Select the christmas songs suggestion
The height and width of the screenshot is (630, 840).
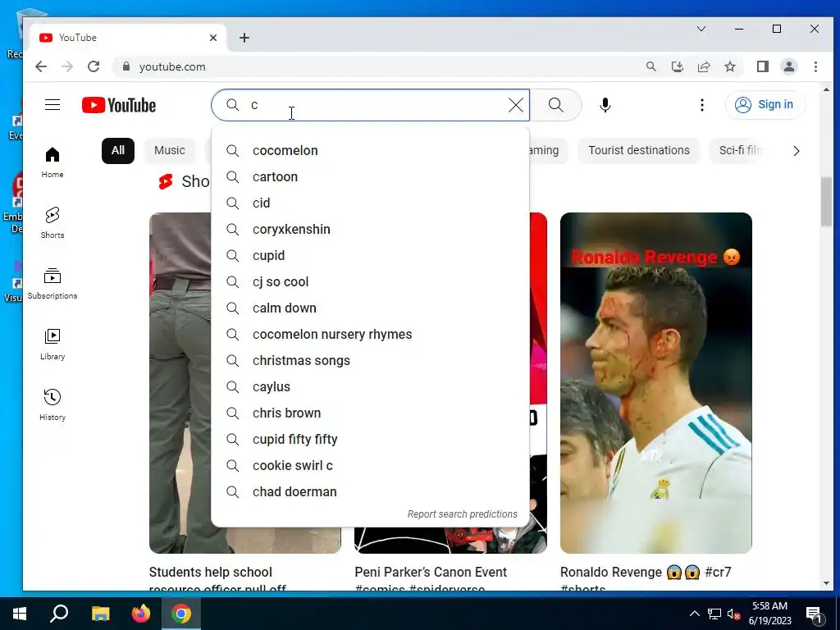click(370, 361)
